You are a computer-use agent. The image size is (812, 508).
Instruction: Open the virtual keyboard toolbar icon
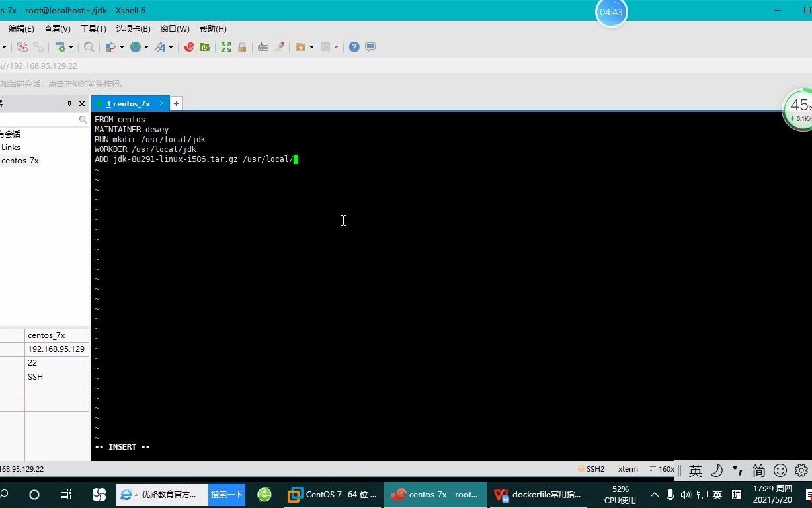point(263,47)
